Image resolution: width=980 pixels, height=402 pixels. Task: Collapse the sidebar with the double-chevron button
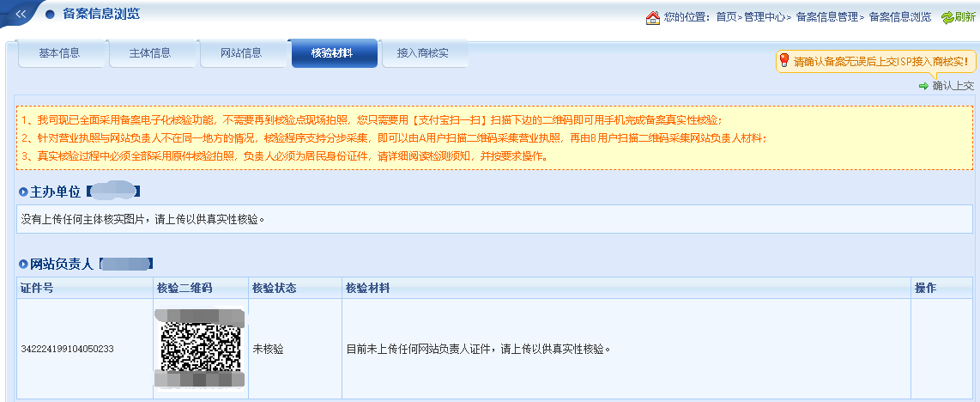tap(20, 14)
